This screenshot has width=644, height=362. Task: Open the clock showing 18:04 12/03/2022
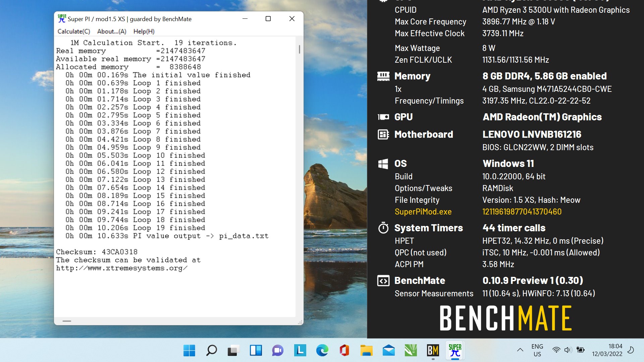[x=607, y=350]
